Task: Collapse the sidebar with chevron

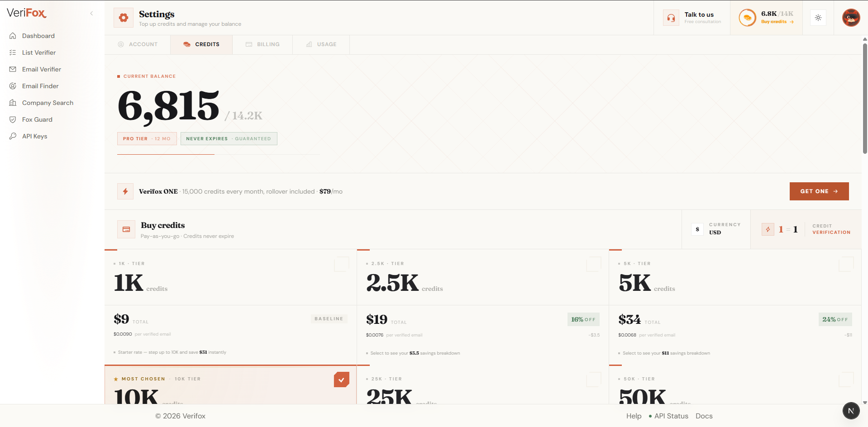Action: (x=91, y=13)
